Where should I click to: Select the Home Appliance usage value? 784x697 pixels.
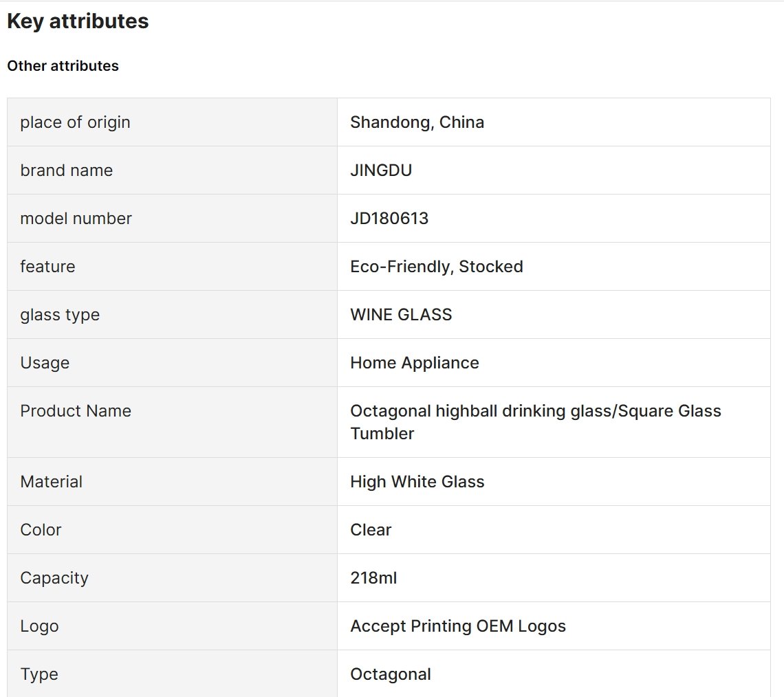(x=415, y=363)
